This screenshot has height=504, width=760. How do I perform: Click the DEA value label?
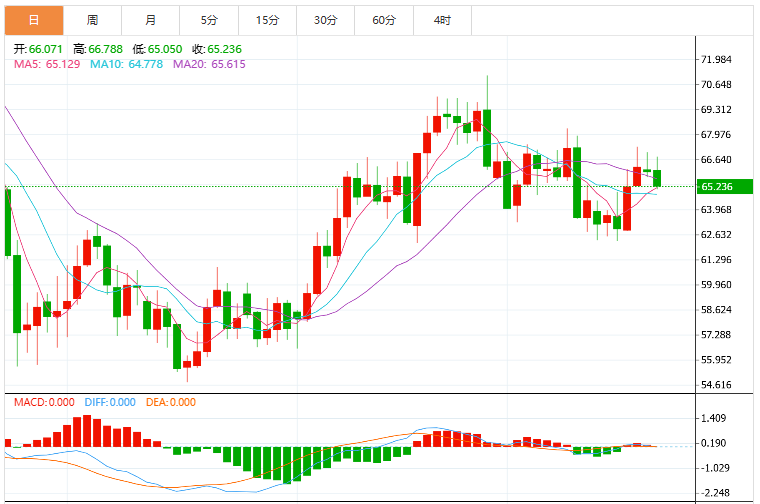171,402
